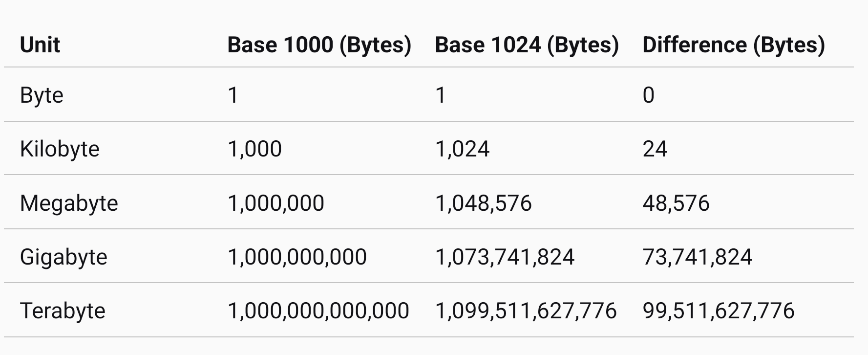Click the Base 1000 (Bytes) header

[x=319, y=44]
